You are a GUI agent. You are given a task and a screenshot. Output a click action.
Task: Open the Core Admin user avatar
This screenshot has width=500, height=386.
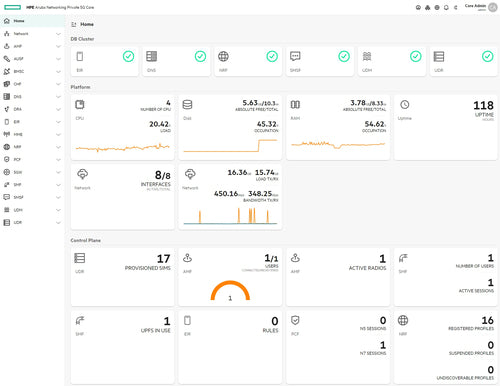click(493, 7)
